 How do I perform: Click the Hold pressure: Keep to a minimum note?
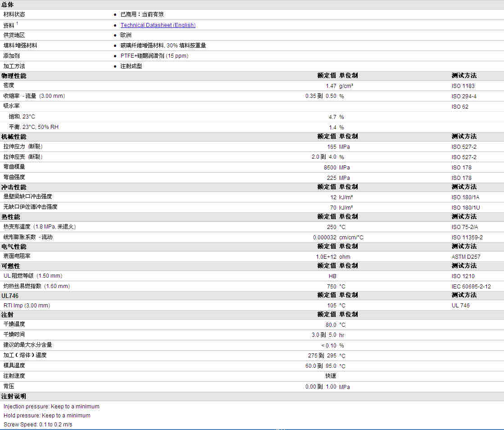pos(47,416)
